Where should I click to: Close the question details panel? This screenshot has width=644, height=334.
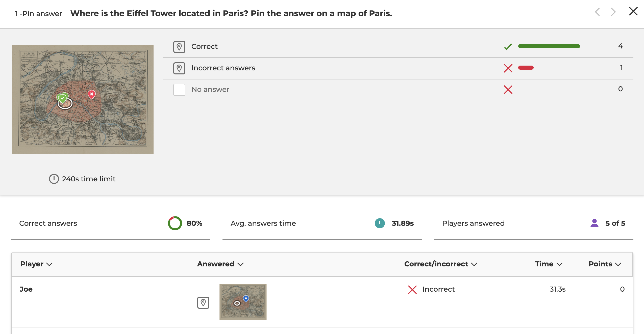tap(633, 11)
